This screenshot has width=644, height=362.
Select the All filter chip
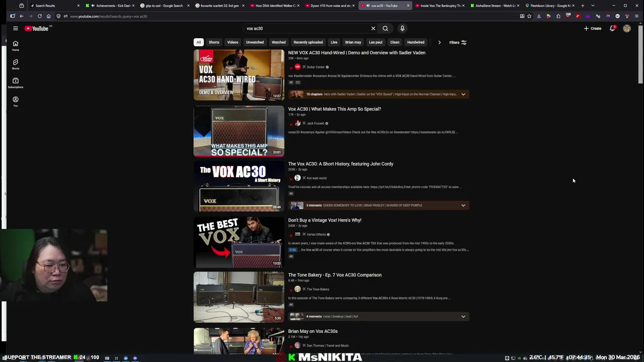click(199, 42)
